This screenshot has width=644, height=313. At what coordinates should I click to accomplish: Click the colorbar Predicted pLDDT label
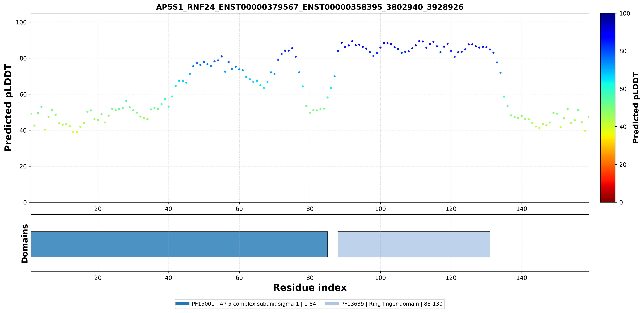click(x=635, y=108)
